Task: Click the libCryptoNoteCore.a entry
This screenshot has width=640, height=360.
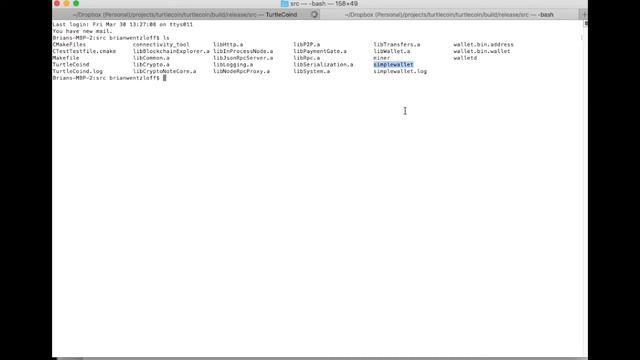Action: [164, 71]
